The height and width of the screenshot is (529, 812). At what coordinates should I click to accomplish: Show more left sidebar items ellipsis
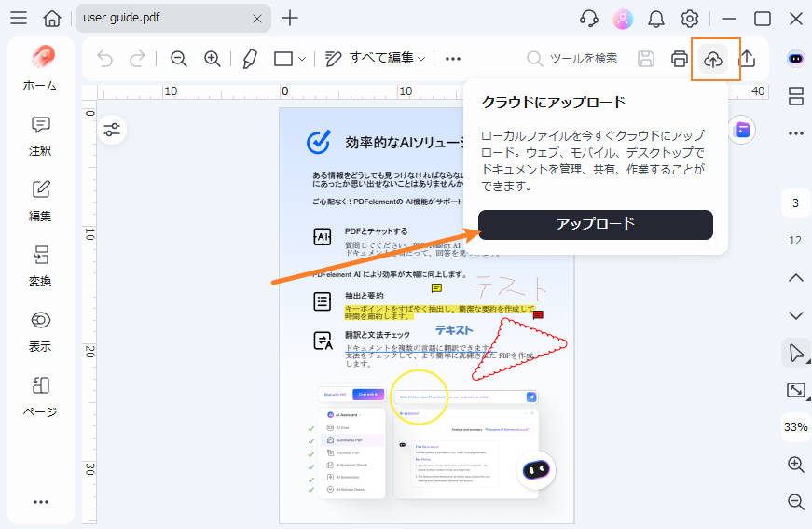coord(41,502)
